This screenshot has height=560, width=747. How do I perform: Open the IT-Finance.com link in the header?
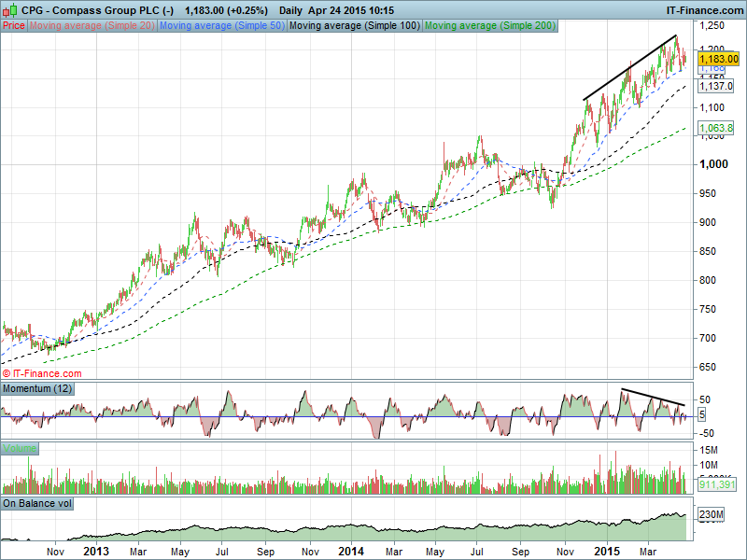point(704,9)
